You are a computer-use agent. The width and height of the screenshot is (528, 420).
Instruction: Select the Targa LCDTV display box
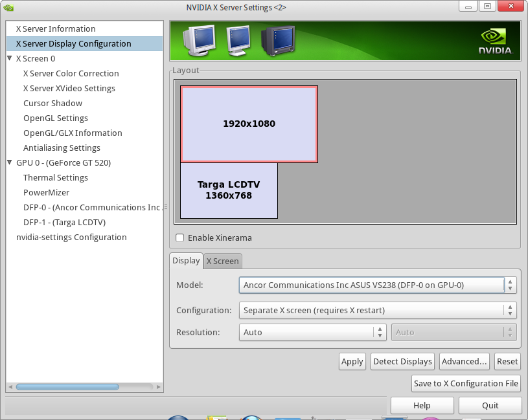pos(229,190)
